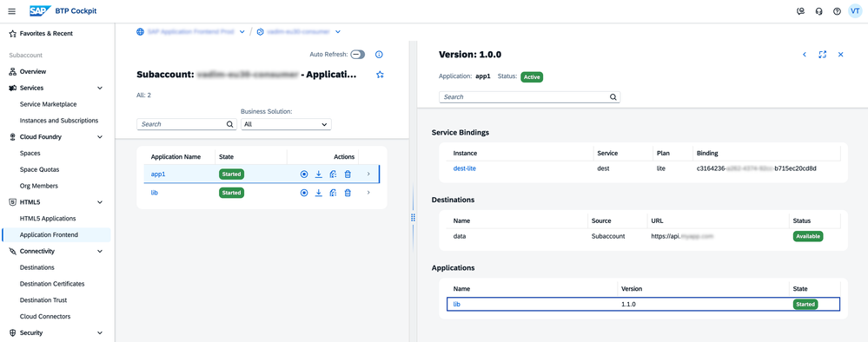Click the third action icon for lib

[x=333, y=193]
